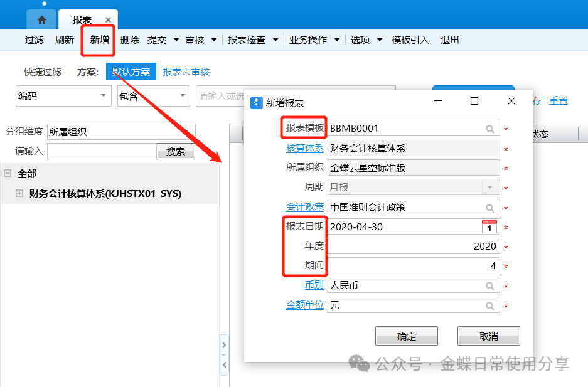Click the 年度 input field
588x387 pixels.
(413, 247)
